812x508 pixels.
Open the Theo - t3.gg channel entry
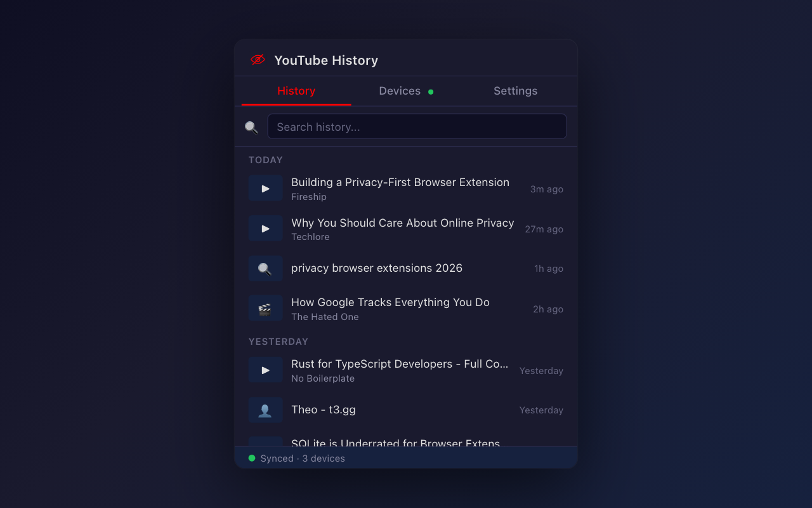pyautogui.click(x=406, y=410)
